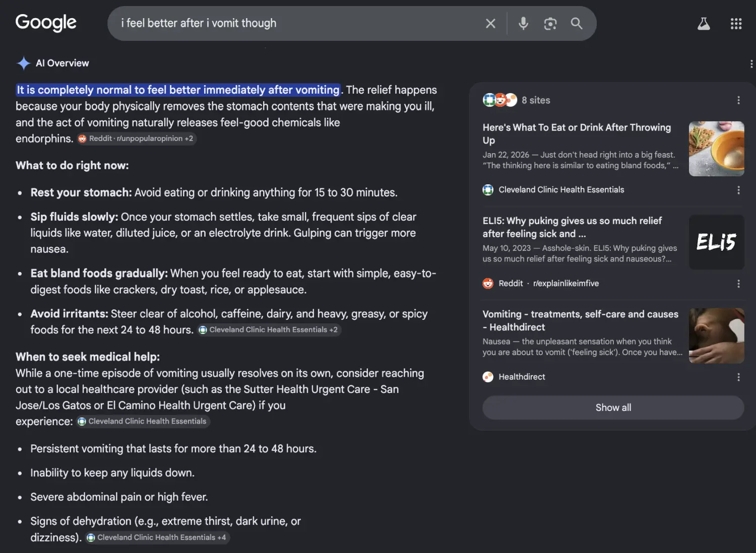Open Reddit r/unpopularopinion +2 citation chip
The image size is (756, 553).
[x=136, y=139]
